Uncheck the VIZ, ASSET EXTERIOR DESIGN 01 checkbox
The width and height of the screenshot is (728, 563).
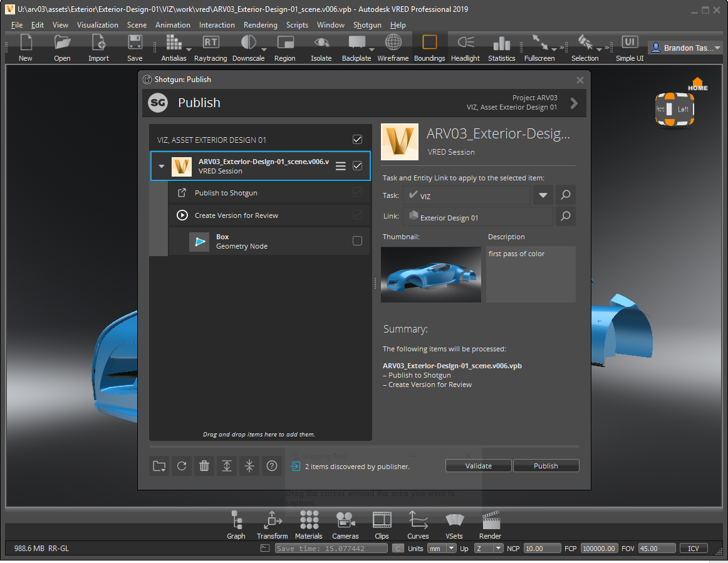click(357, 139)
